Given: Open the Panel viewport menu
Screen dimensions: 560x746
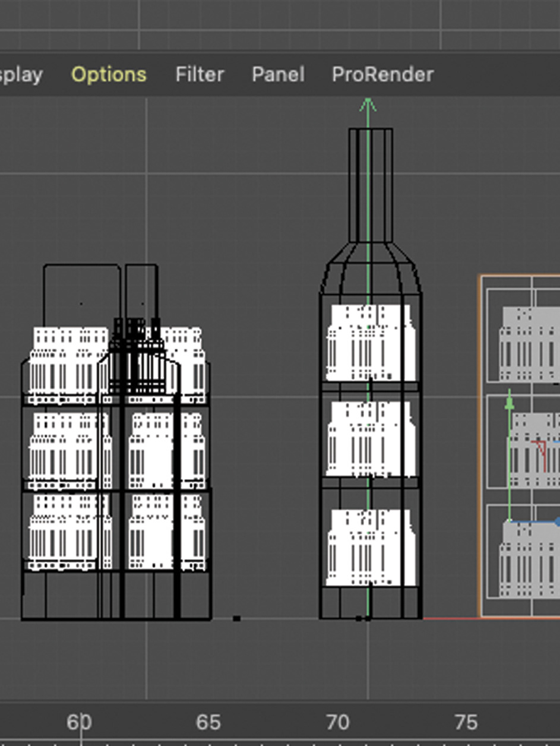Looking at the screenshot, I should tap(278, 74).
